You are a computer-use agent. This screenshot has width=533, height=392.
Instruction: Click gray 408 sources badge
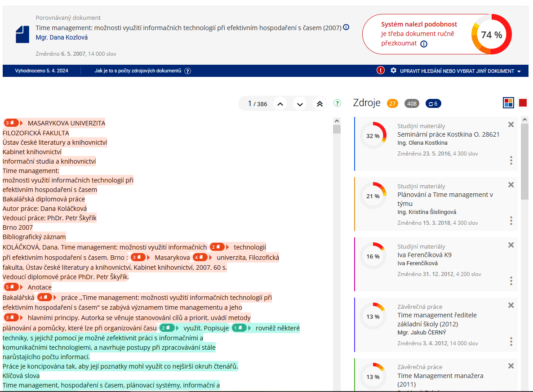pyautogui.click(x=412, y=104)
